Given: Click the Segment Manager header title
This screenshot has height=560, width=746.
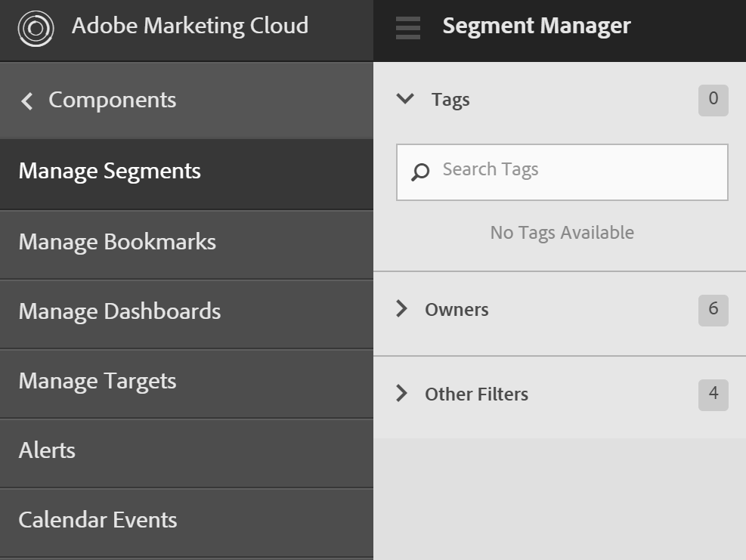Looking at the screenshot, I should pos(536,26).
